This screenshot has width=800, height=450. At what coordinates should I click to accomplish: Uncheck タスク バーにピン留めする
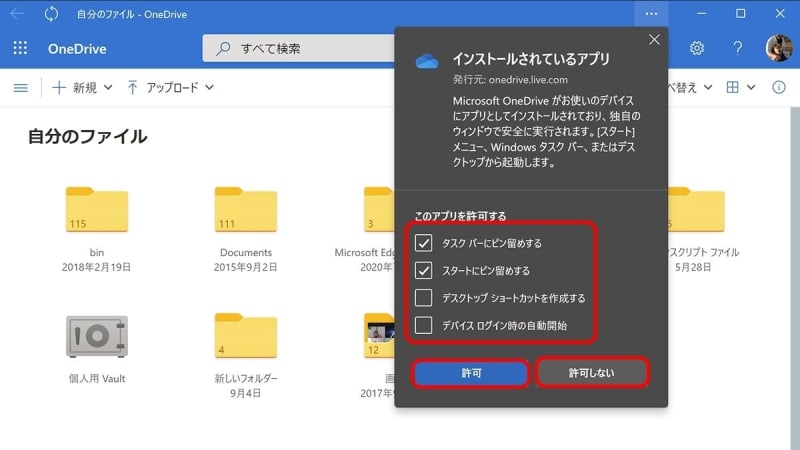click(x=423, y=243)
